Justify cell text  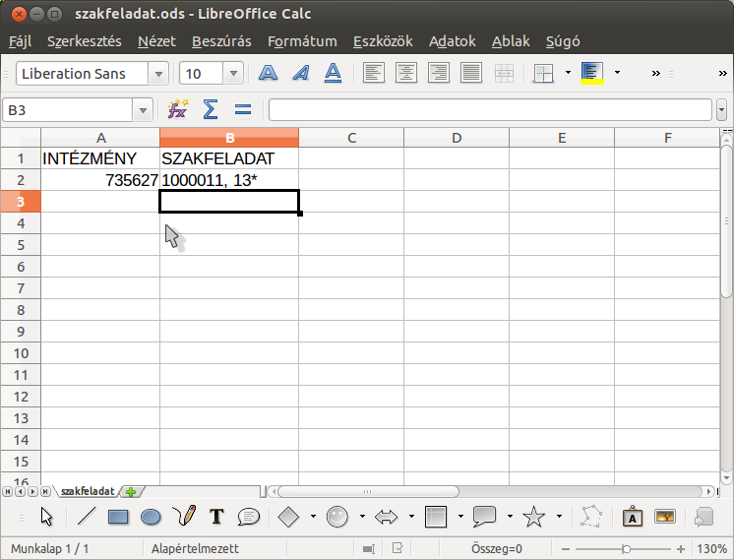(x=471, y=73)
